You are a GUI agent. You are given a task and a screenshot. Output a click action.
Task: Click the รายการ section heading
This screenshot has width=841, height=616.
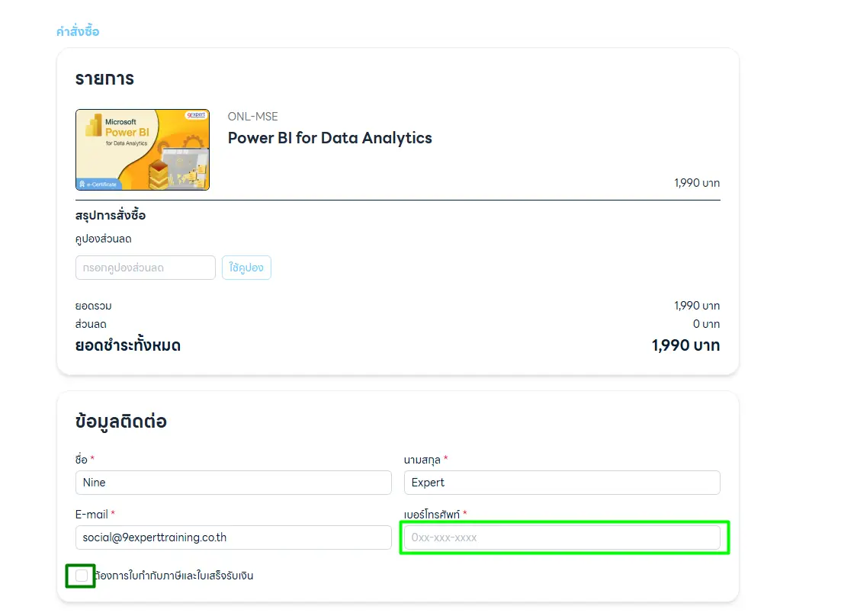tap(104, 79)
